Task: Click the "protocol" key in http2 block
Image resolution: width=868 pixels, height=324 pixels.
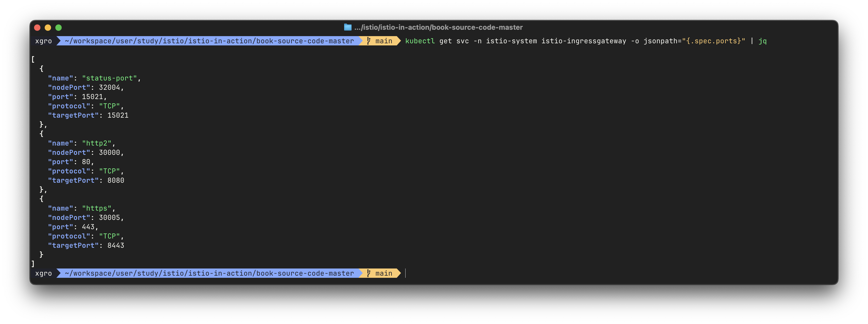Action: click(x=69, y=171)
